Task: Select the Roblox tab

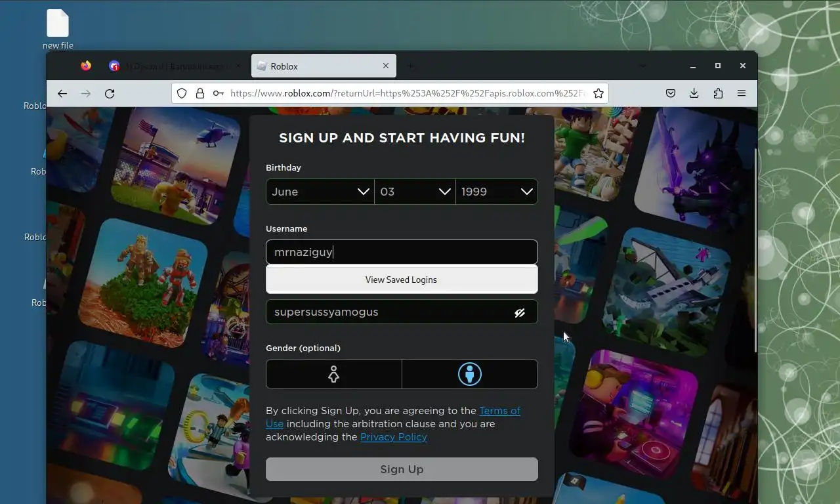Action: (x=323, y=66)
